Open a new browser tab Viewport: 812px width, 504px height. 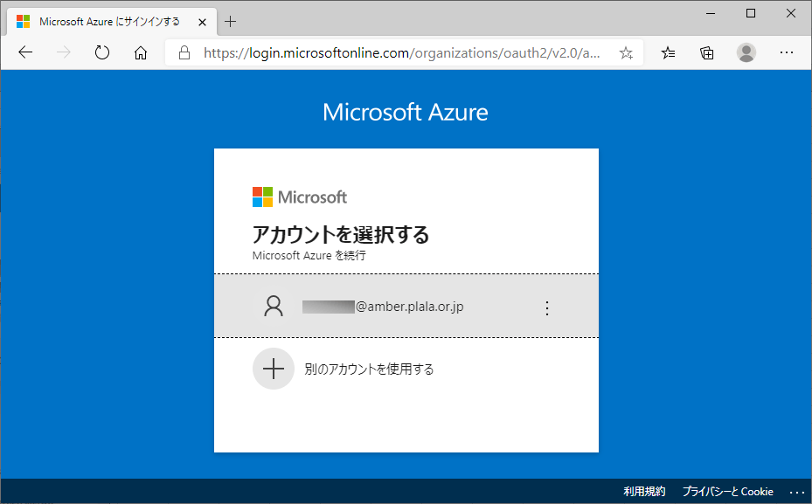231,21
